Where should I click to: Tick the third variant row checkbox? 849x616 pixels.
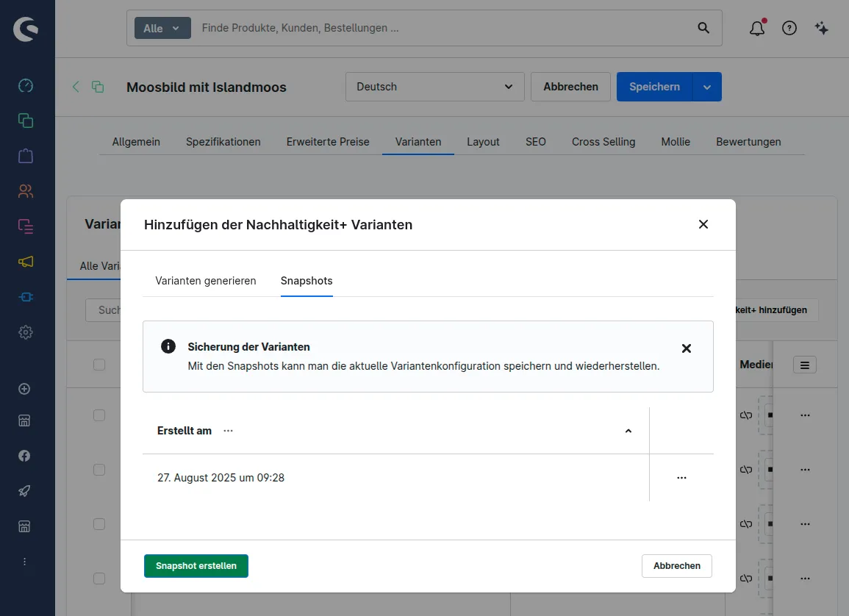pyautogui.click(x=99, y=524)
